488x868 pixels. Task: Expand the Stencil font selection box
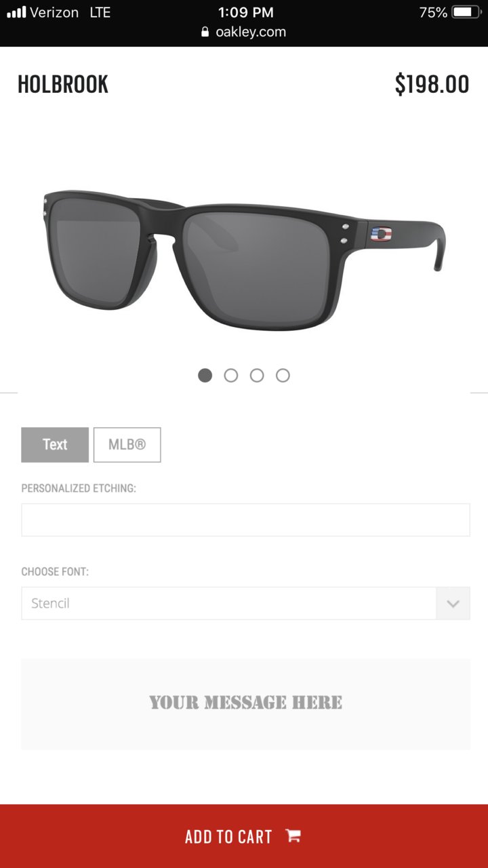245,604
